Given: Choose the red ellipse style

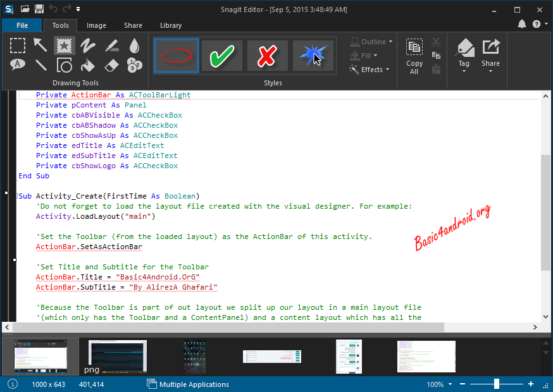Looking at the screenshot, I should click(x=176, y=56).
